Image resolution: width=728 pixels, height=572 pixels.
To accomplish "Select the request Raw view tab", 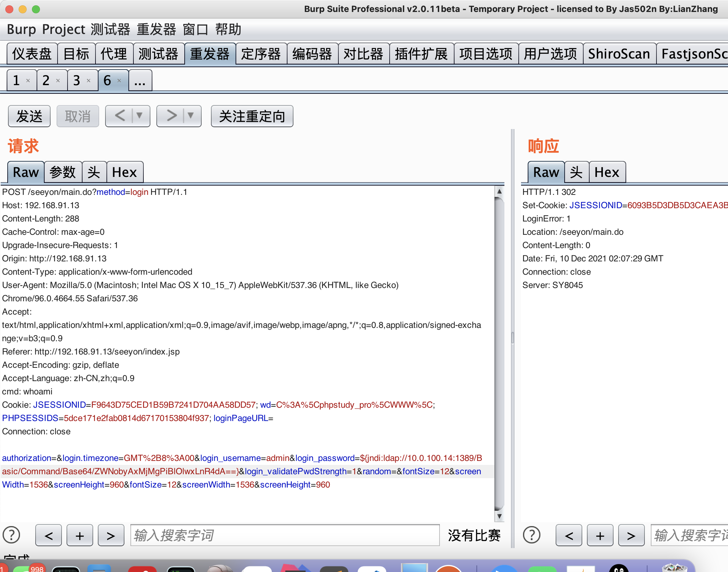I will tap(26, 172).
